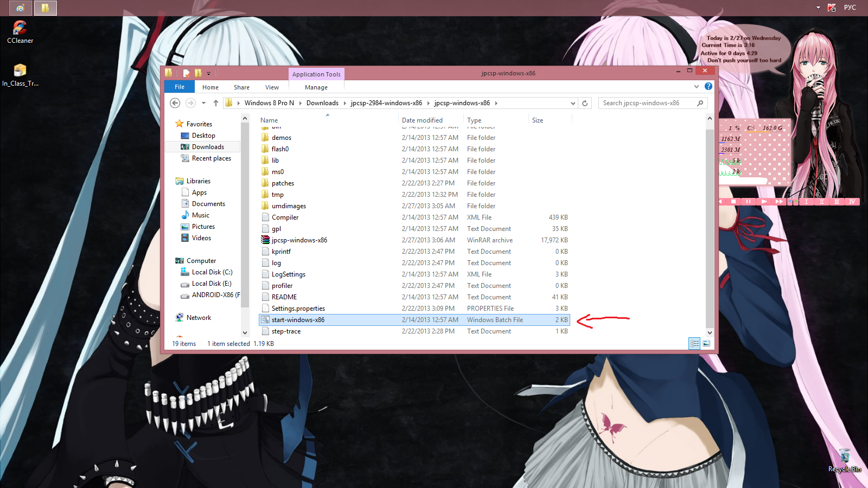Pause playback in the desktop widget
This screenshot has width=868, height=488.
(749, 202)
